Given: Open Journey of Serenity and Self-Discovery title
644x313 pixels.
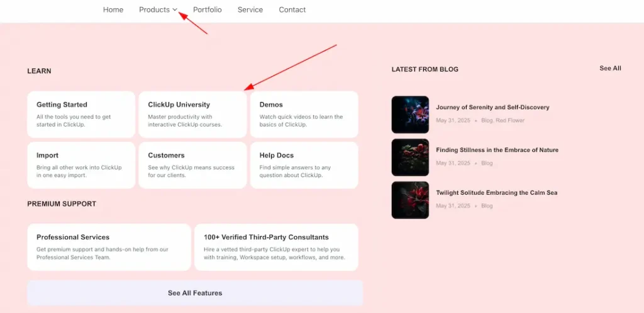Looking at the screenshot, I should click(x=492, y=108).
